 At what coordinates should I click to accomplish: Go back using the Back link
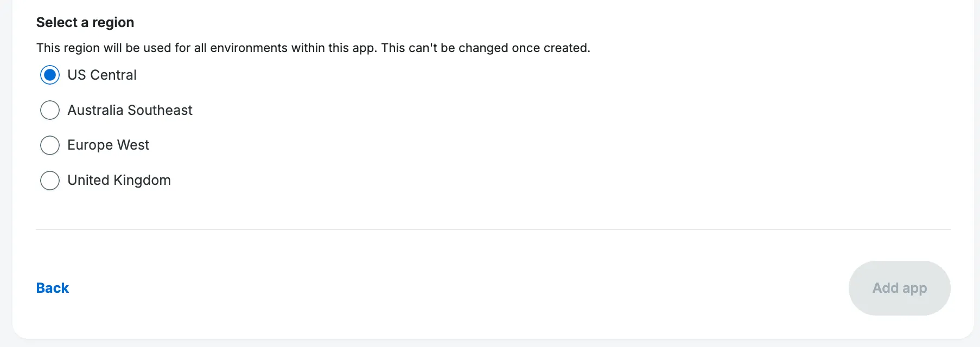[x=53, y=288]
